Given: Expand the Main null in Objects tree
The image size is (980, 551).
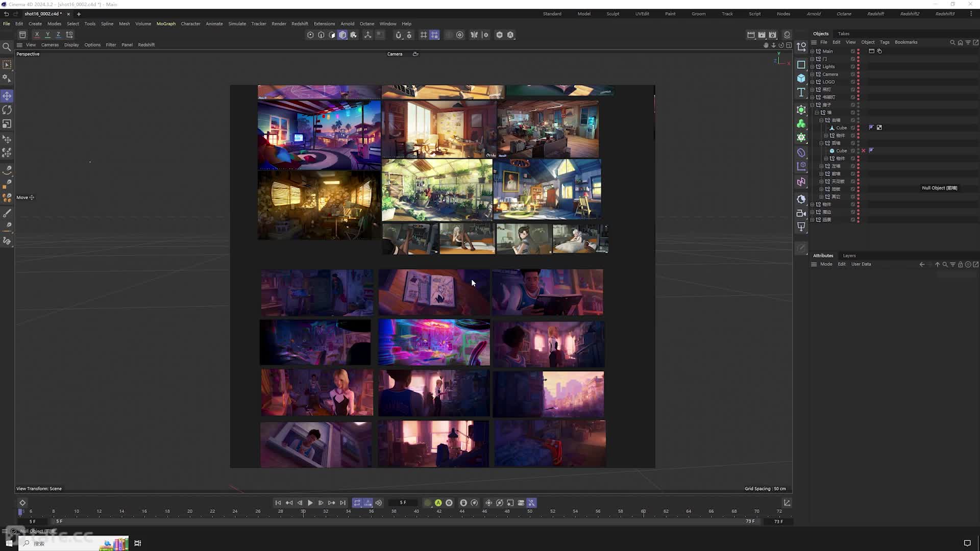Looking at the screenshot, I should (x=812, y=51).
